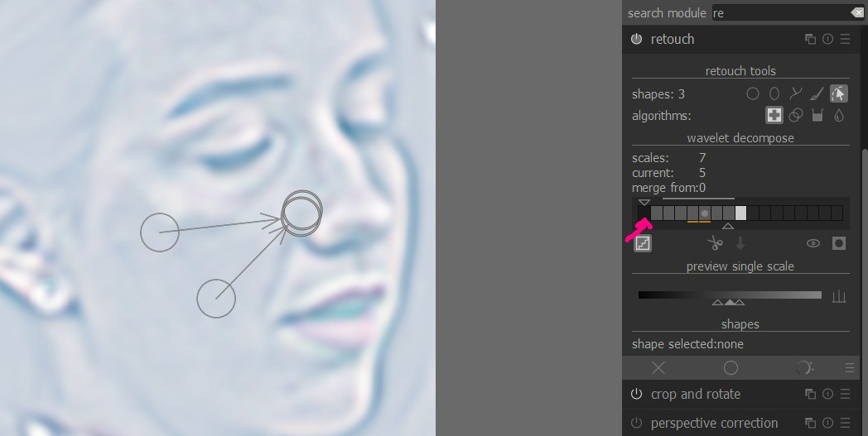Select the uniformly blend circle icon
The height and width of the screenshot is (436, 868).
tap(731, 367)
